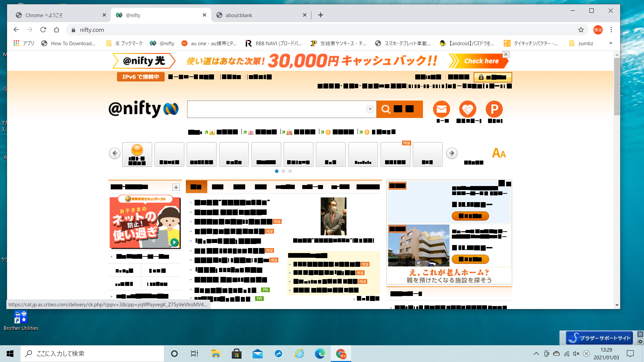Open Cortana circle on taskbar

click(174, 354)
